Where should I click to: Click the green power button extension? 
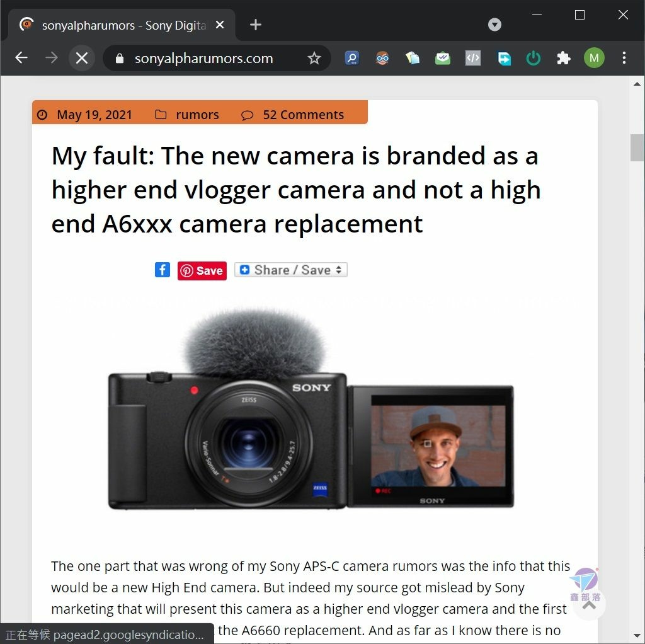click(533, 58)
